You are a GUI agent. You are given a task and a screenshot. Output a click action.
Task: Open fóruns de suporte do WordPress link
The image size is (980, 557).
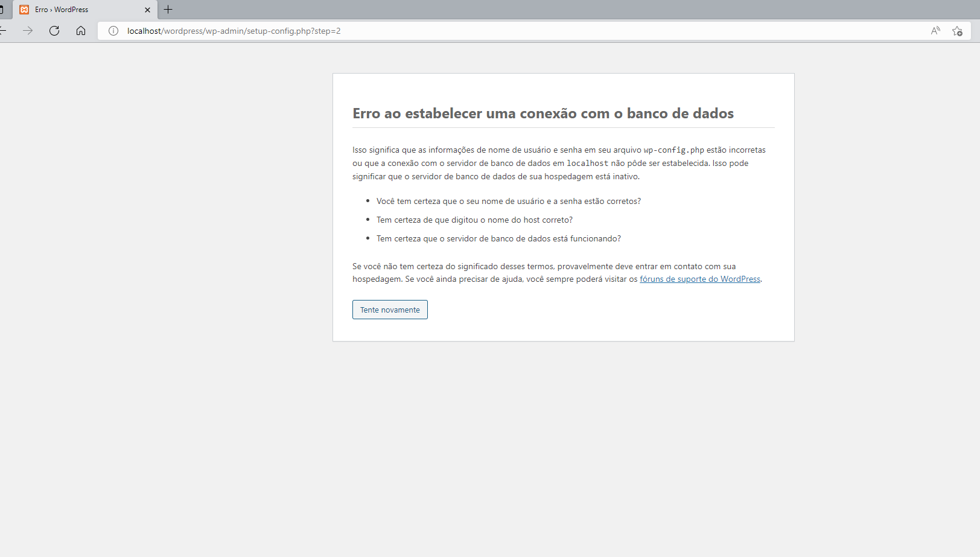coord(700,279)
